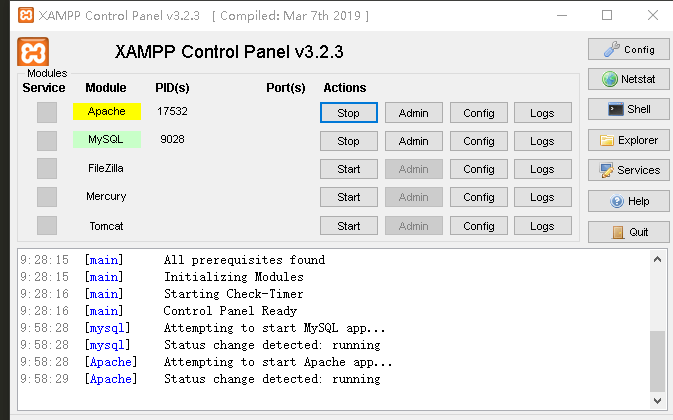Image resolution: width=673 pixels, height=420 pixels.
Task: Click the yellow Apache module label
Action: pos(106,111)
